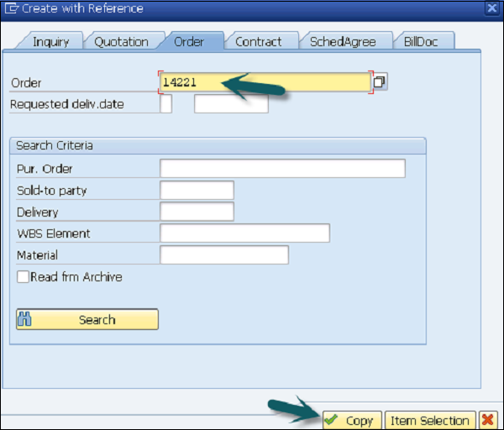Click the Sold-to party label

click(x=52, y=191)
